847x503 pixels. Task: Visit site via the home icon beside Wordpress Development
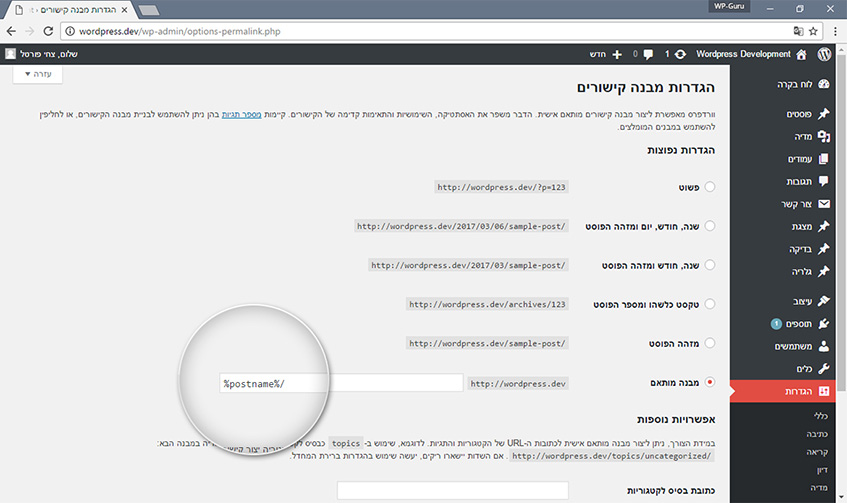[801, 54]
